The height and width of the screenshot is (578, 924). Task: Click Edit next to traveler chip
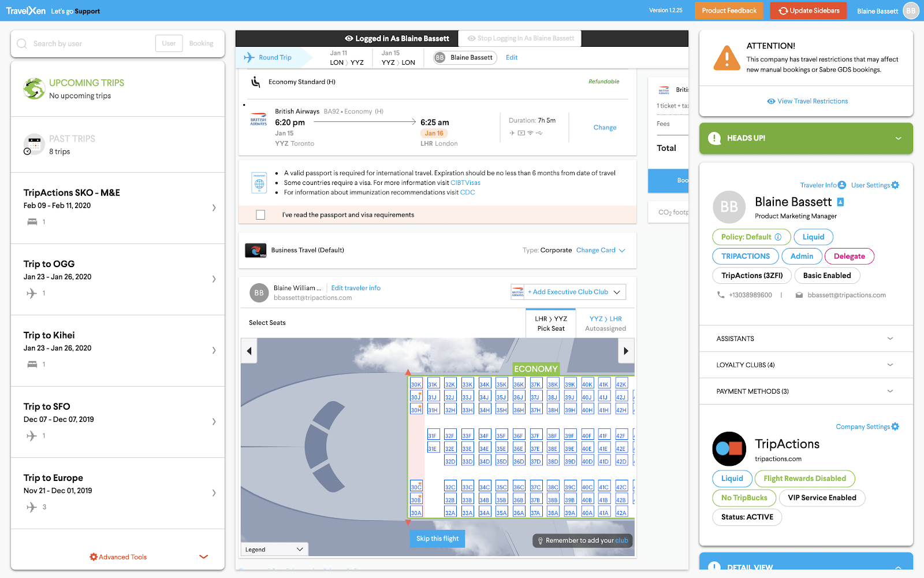point(512,57)
